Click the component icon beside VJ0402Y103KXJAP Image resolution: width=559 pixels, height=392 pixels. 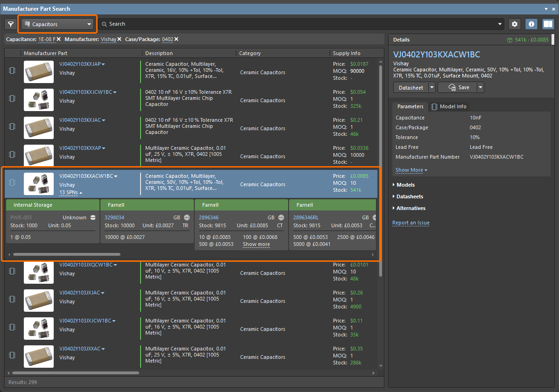[x=12, y=70]
